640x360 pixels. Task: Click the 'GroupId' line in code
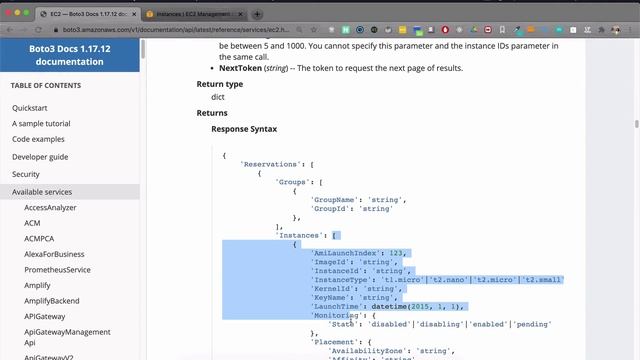coord(352,209)
